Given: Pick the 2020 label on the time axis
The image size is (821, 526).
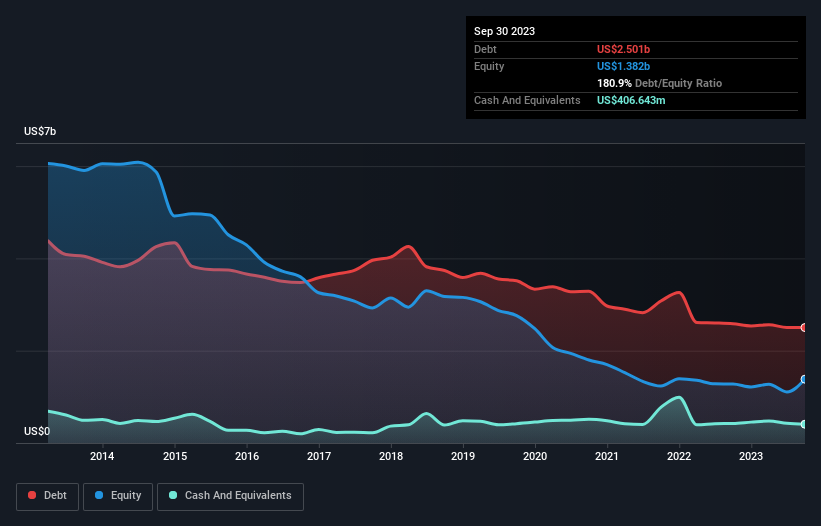Looking at the screenshot, I should (535, 457).
